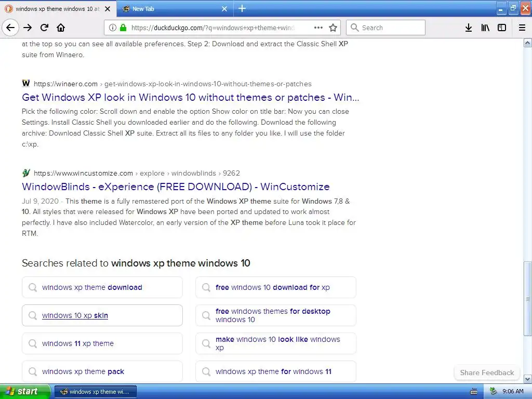
Task: Click scrollbar up arrow
Action: 528,43
